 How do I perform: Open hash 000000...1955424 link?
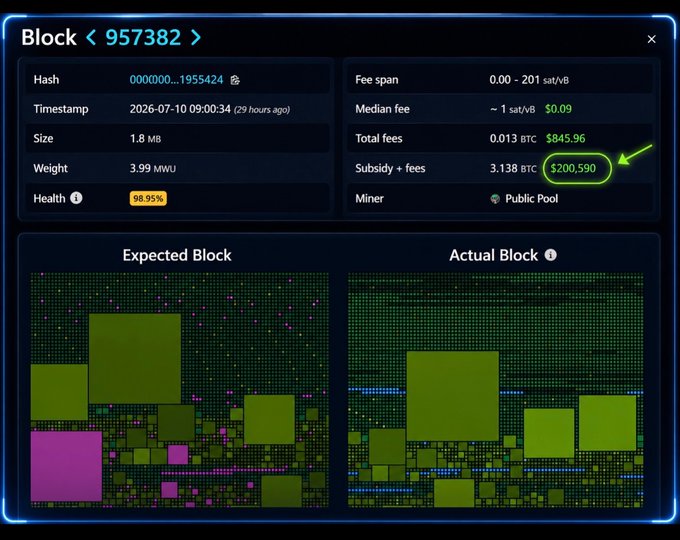pos(177,80)
